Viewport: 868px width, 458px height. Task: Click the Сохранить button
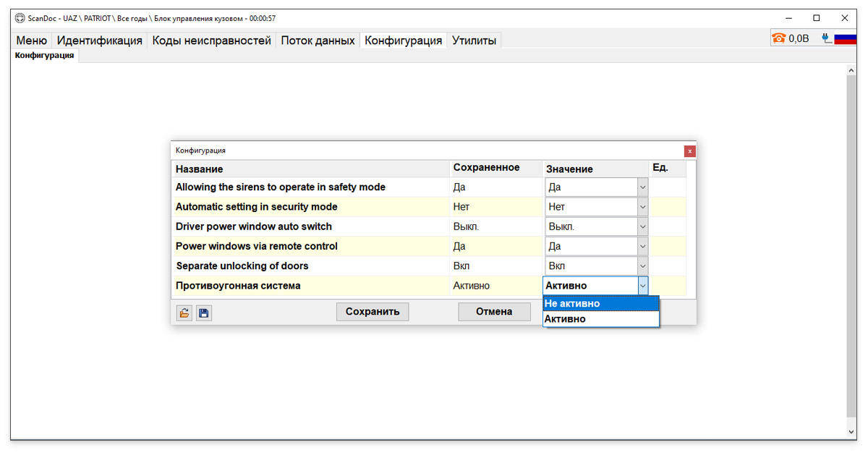(373, 312)
